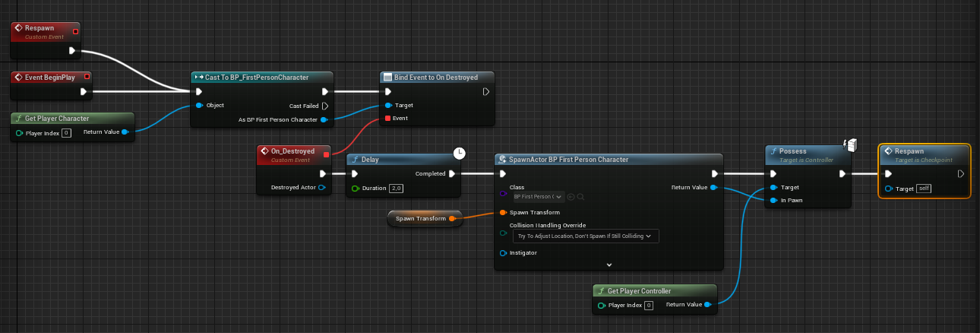Viewport: 980px width, 333px height.
Task: Expand SpawnActor node advanced pins chevron
Action: [609, 265]
